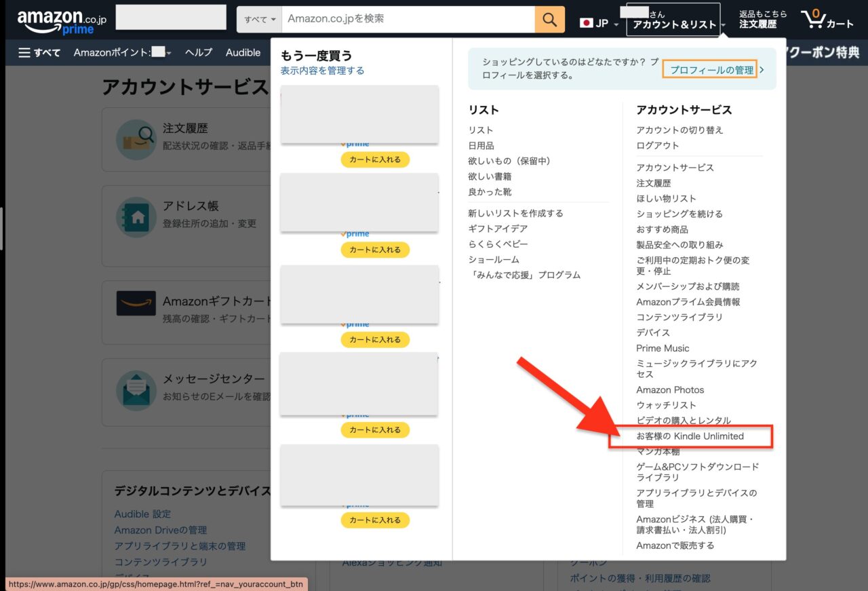
Task: Open ウォッチリスト
Action: point(666,406)
